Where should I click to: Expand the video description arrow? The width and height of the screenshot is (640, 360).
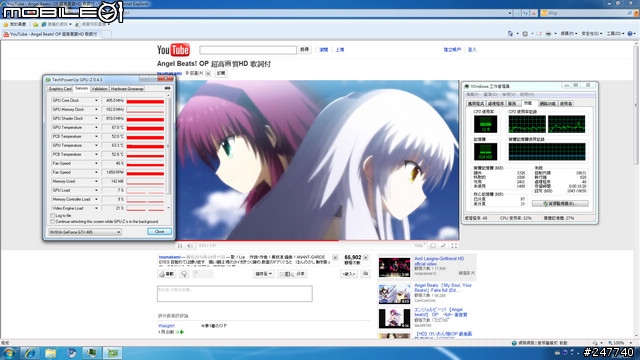[335, 258]
